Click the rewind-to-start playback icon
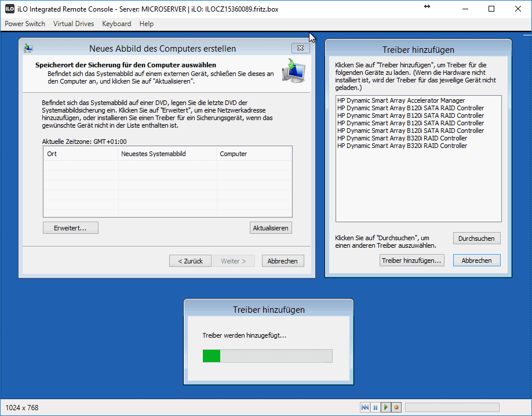This screenshot has height=416, width=532. point(365,407)
